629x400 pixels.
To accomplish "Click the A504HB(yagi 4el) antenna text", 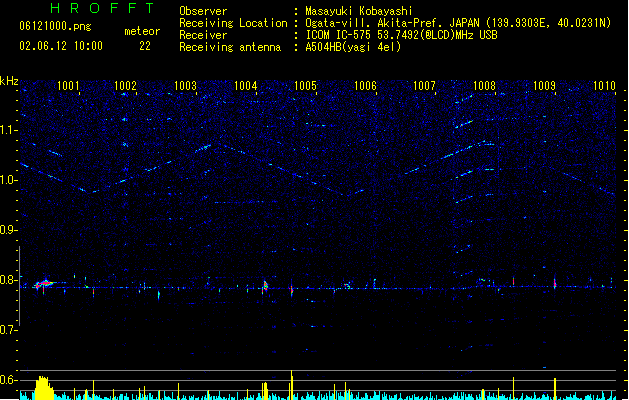I will coord(353,47).
